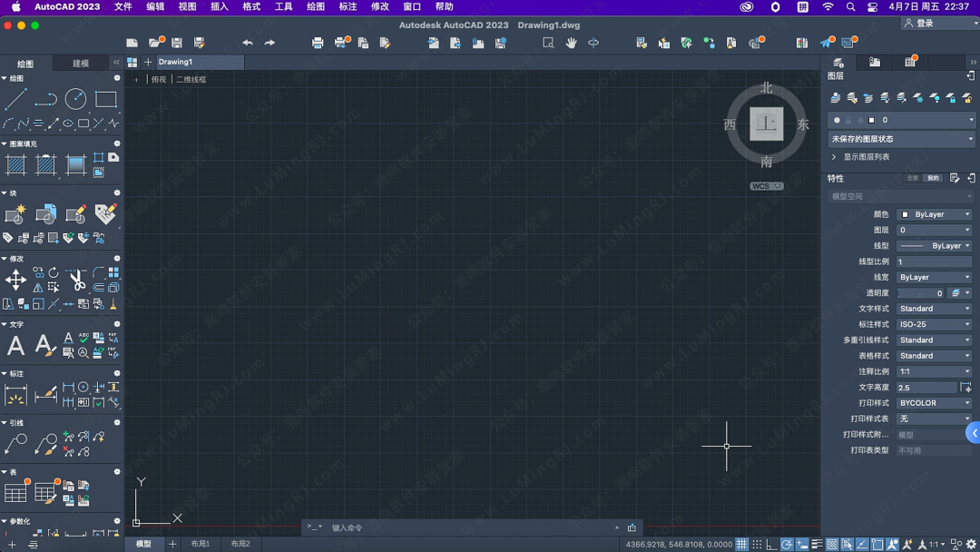Open the 未保存的图层状态 dropdown

click(901, 139)
